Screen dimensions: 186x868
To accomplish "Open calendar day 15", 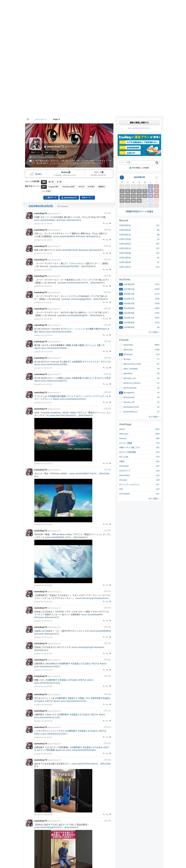I will point(151,196).
